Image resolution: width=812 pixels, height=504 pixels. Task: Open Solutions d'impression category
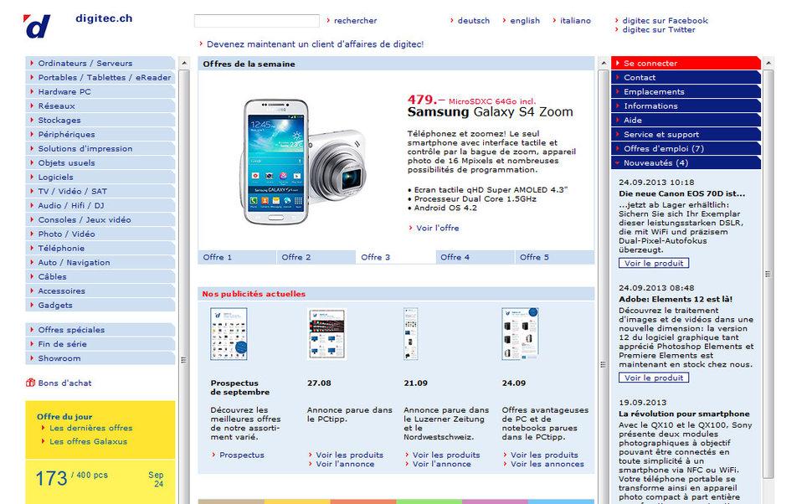[100, 149]
